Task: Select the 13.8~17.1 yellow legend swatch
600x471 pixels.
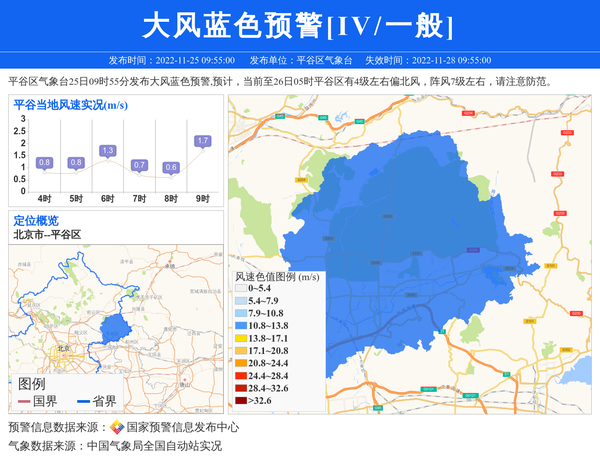Action: tap(240, 339)
